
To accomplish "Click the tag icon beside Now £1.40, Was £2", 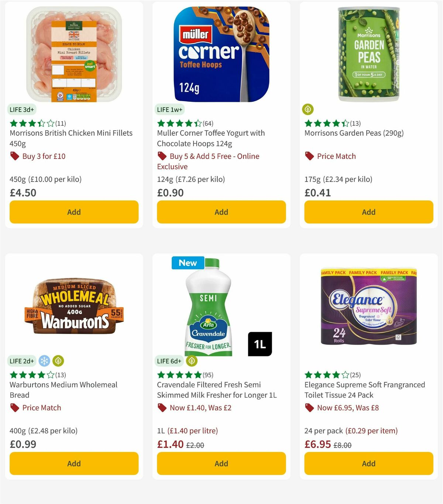I will pos(162,408).
